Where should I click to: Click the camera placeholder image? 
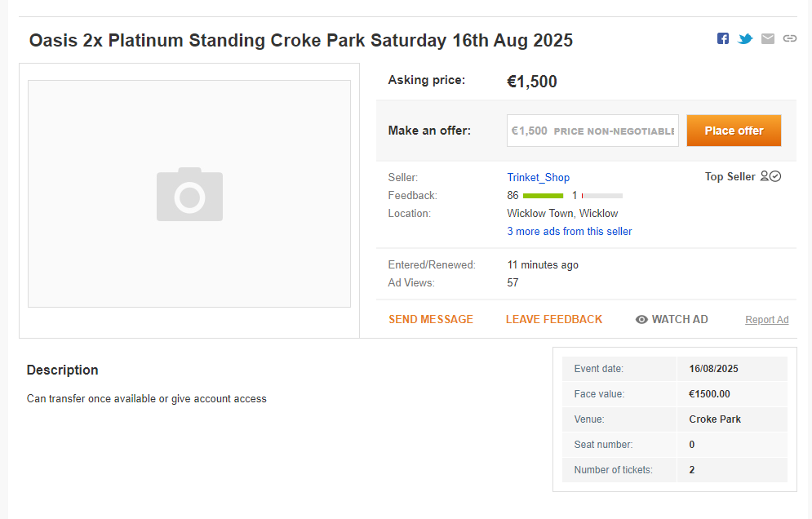coord(189,194)
